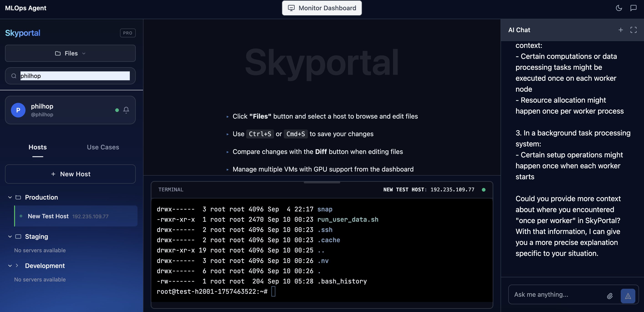The width and height of the screenshot is (644, 312).
Task: Click philhop's circular avatar icon
Action: click(x=18, y=110)
